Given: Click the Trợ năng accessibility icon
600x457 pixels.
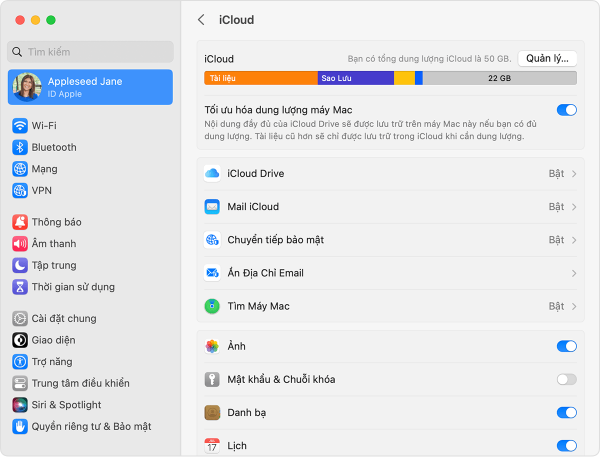Looking at the screenshot, I should pyautogui.click(x=20, y=362).
